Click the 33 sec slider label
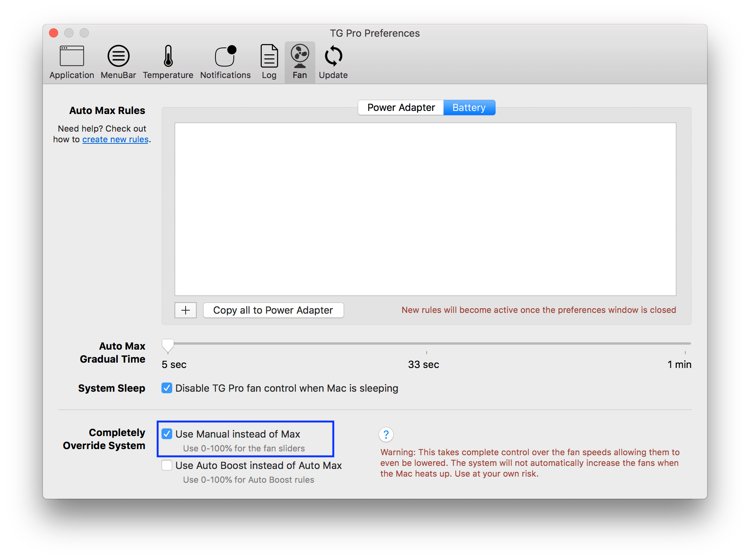The width and height of the screenshot is (750, 560). (424, 365)
